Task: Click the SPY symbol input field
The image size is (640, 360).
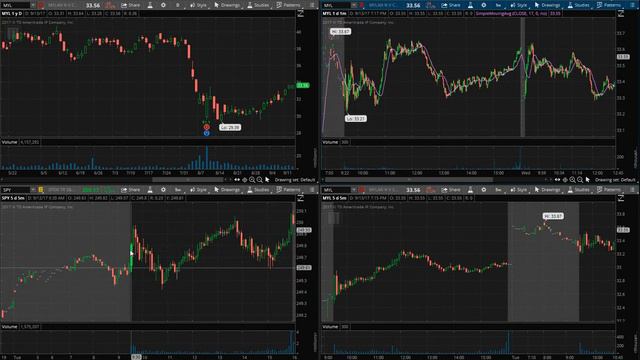Action: 16,190
